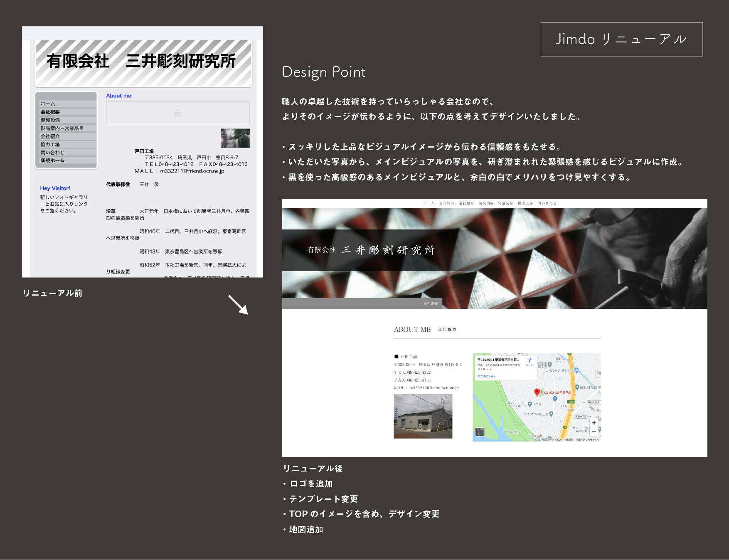The height and width of the screenshot is (560, 729).
Task: Click the factory building photo
Action: pos(423,416)
